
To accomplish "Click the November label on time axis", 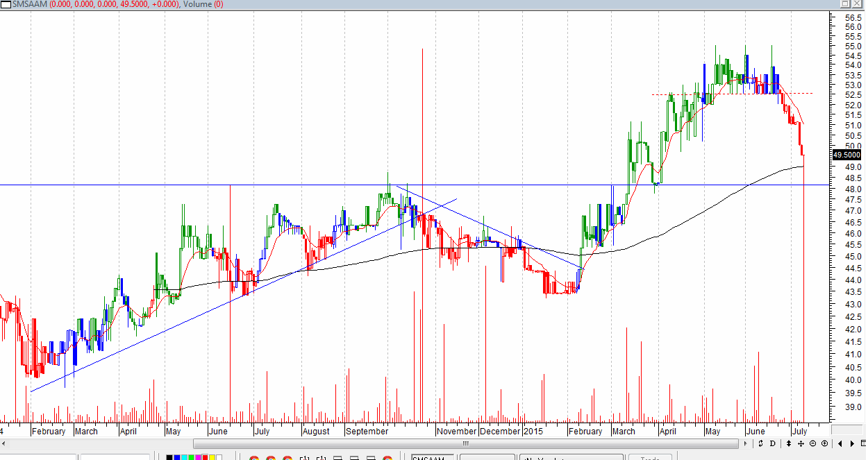I will 456,431.
